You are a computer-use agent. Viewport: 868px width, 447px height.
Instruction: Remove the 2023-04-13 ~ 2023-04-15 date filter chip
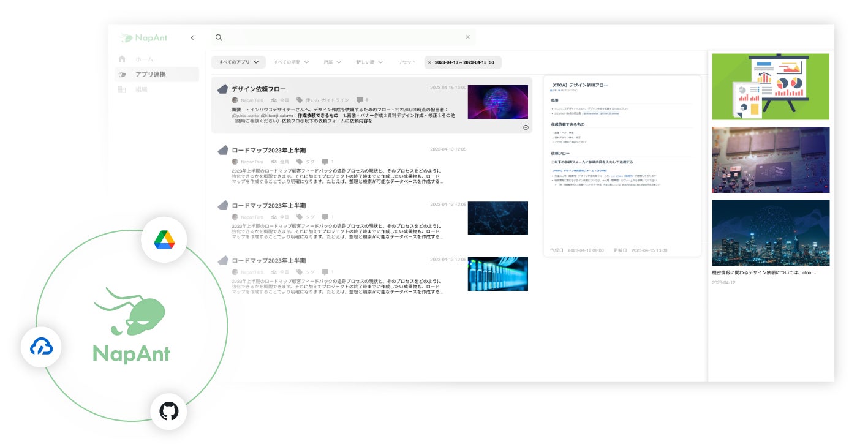[429, 62]
